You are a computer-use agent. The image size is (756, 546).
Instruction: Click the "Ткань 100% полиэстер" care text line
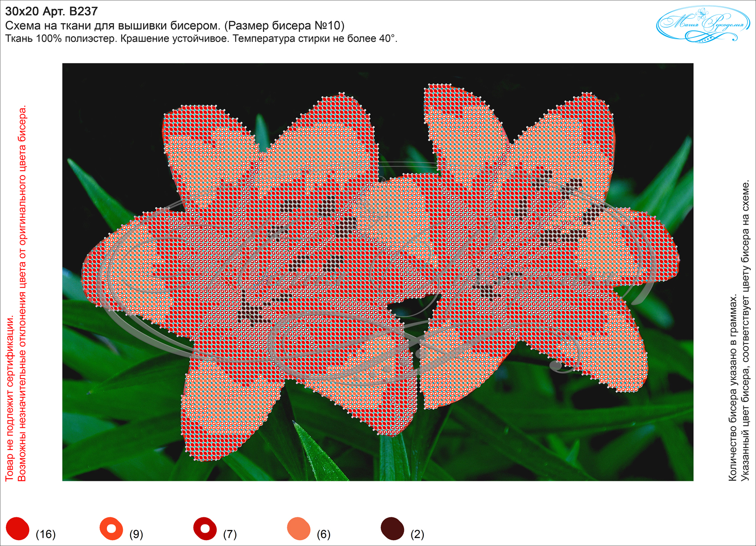click(201, 39)
